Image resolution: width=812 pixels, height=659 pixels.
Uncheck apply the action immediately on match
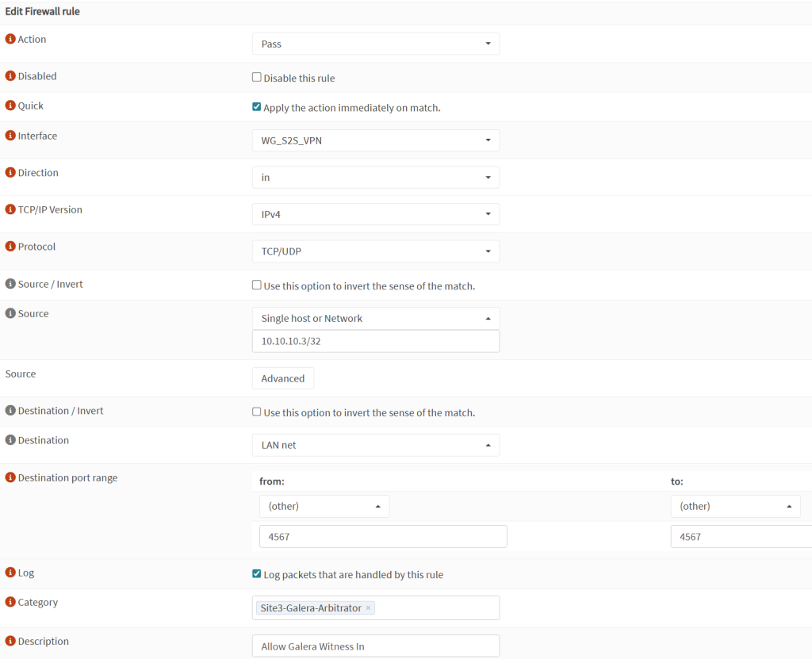[x=257, y=105]
